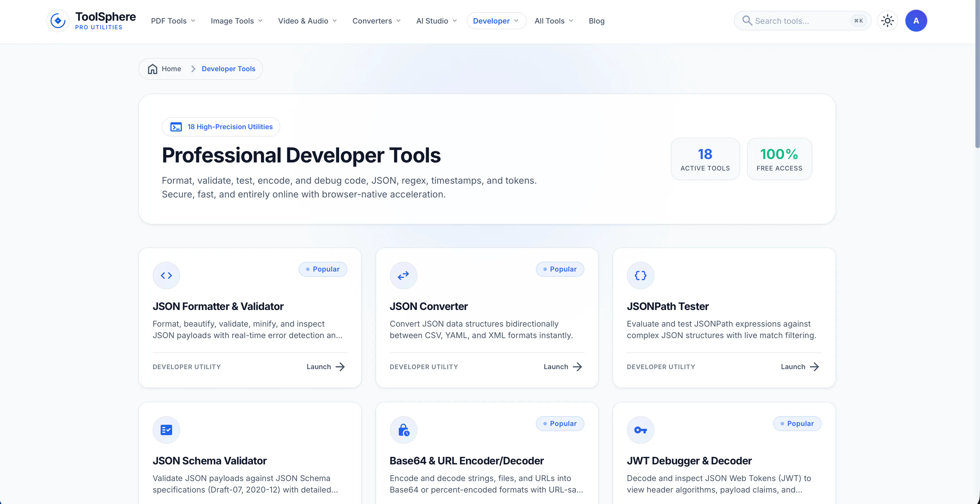The width and height of the screenshot is (980, 504).
Task: Click the 100% Free Access stat card
Action: point(779,159)
